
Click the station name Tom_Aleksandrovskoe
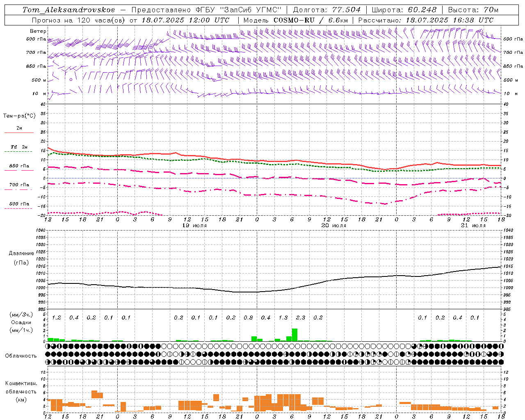(68, 10)
